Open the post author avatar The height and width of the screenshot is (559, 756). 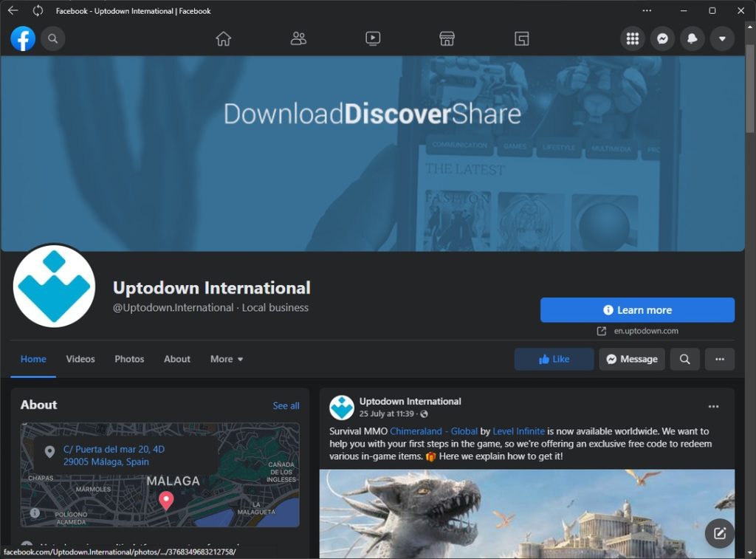342,407
